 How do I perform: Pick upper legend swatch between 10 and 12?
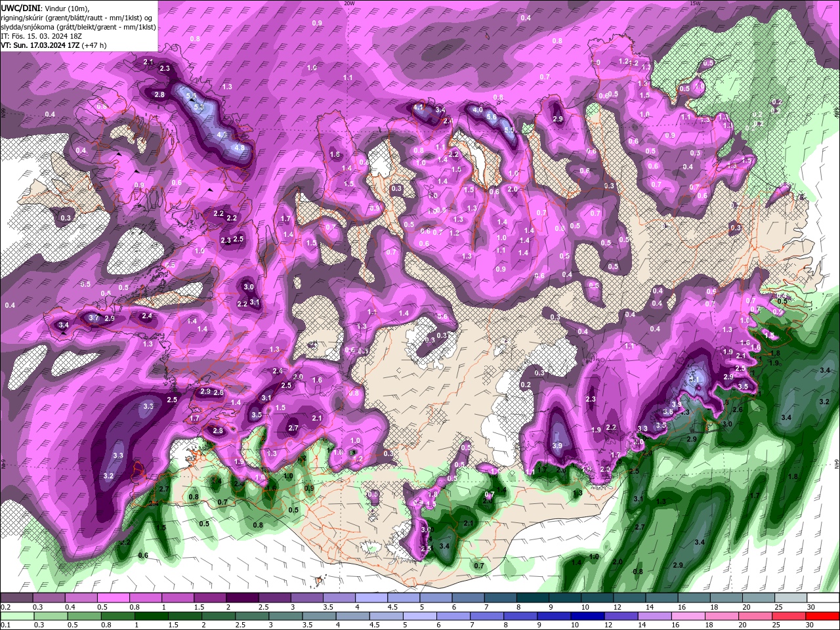click(598, 598)
